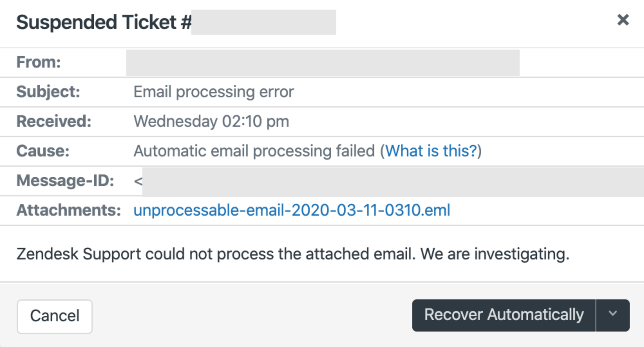Click the 'Subject:' field label
Image resolution: width=644 pixels, height=347 pixels.
click(48, 92)
